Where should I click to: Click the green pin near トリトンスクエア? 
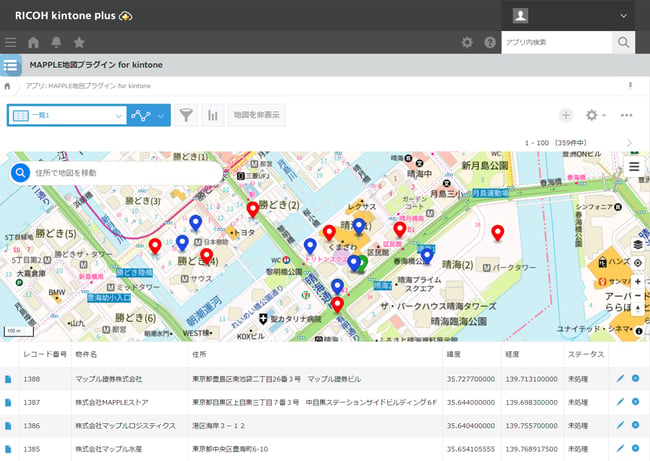pos(363,264)
